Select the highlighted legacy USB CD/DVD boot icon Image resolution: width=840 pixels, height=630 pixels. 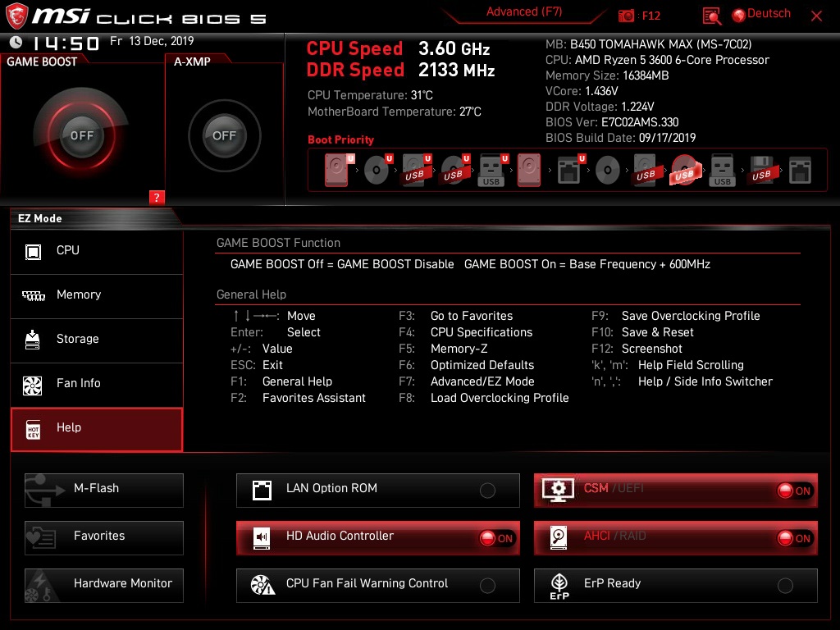[x=685, y=171]
